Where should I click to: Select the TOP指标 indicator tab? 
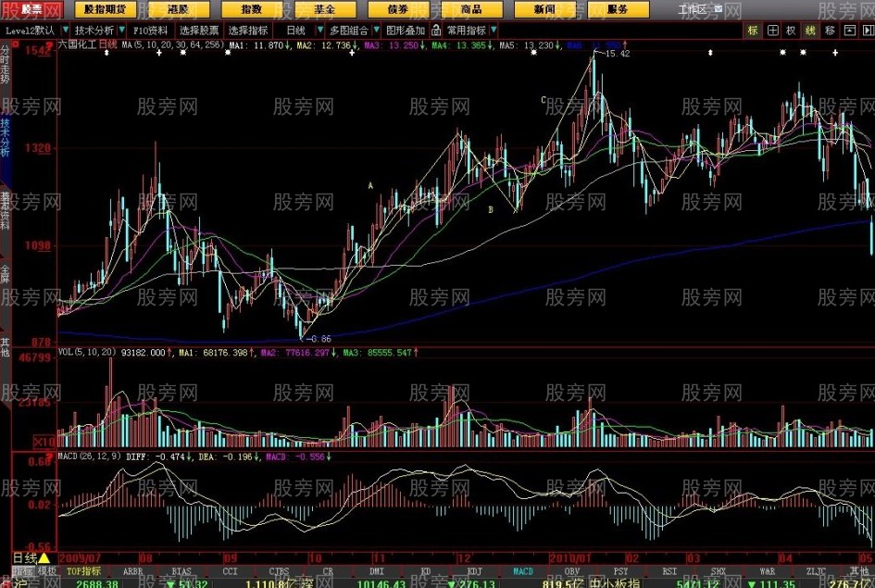click(83, 571)
